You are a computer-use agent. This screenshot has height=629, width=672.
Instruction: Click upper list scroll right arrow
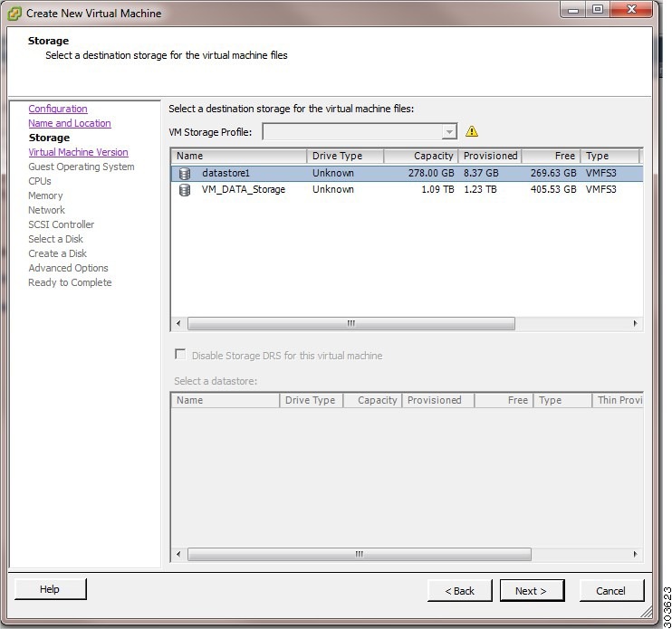click(x=635, y=323)
